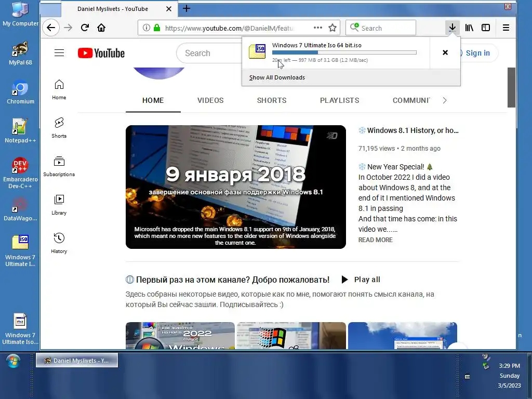Switch to the VIDEOS channel tab

tap(210, 100)
